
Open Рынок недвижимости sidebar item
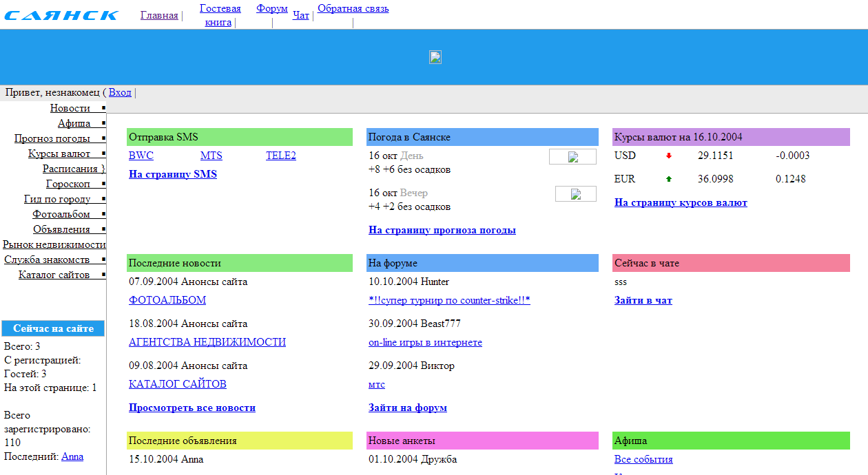click(x=54, y=244)
